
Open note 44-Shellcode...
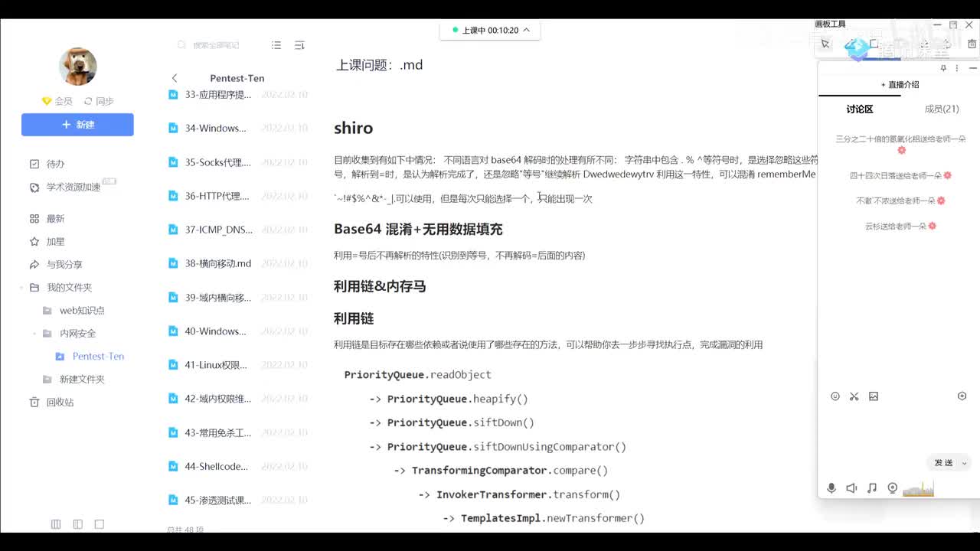[x=237, y=466]
